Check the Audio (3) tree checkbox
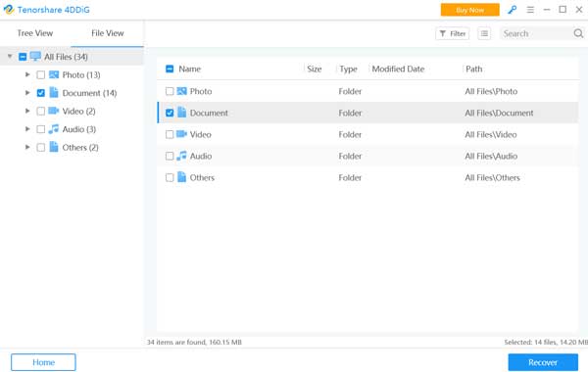The height and width of the screenshot is (372, 588). (41, 129)
